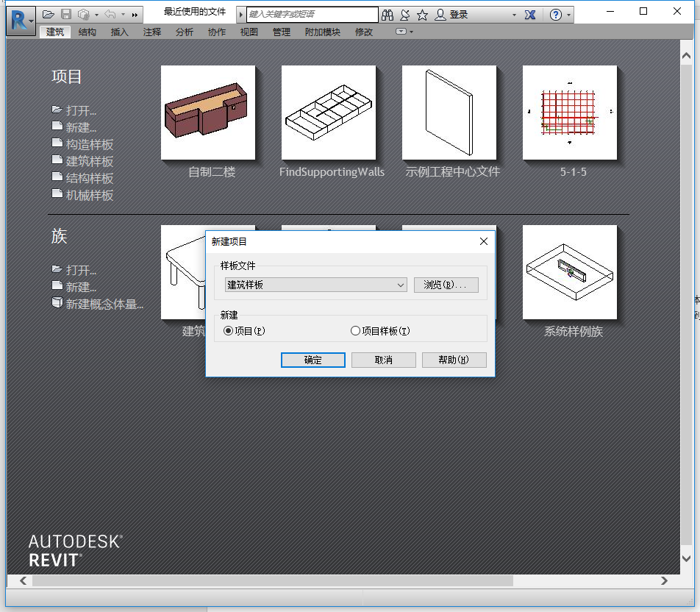Switch to the 协作 ribbon tab

click(216, 32)
